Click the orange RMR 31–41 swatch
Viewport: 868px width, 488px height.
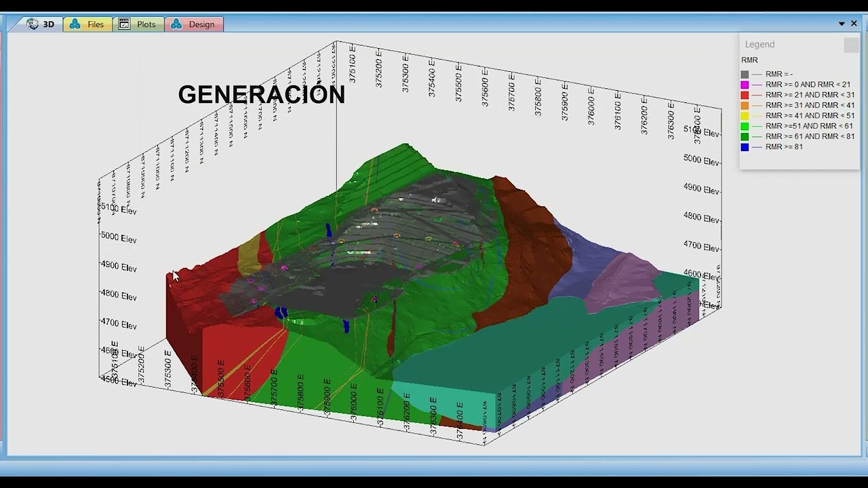tap(745, 106)
